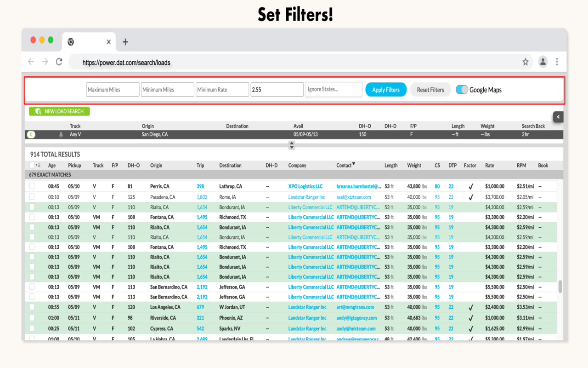Screen dimensions: 588x368
Task: Click the filter field containing 2.55
Action: (277, 90)
